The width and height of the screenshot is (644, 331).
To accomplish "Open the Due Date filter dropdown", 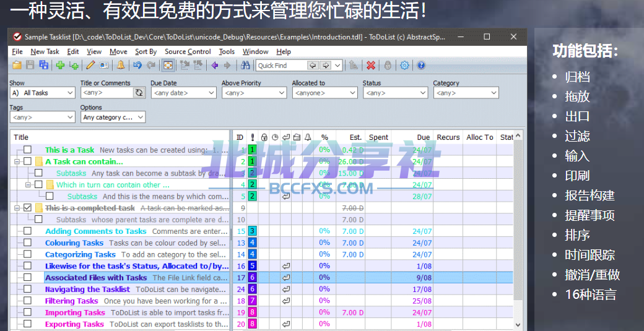I will [x=183, y=93].
